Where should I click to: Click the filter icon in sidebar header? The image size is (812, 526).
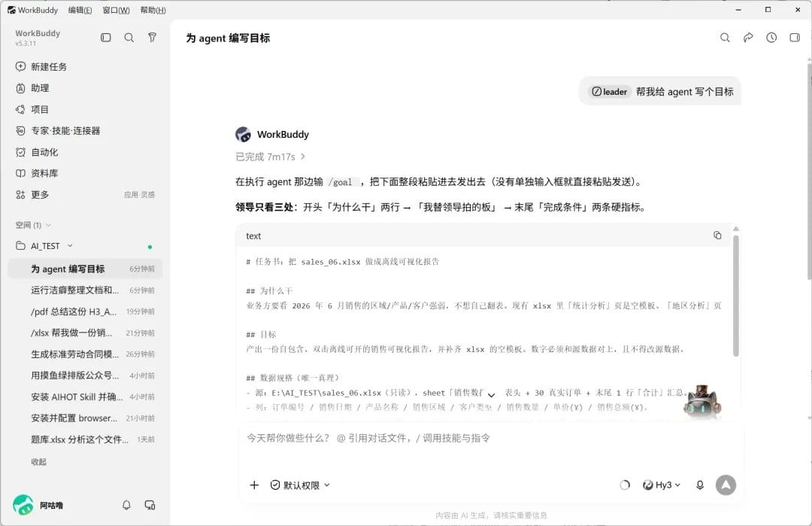[152, 38]
